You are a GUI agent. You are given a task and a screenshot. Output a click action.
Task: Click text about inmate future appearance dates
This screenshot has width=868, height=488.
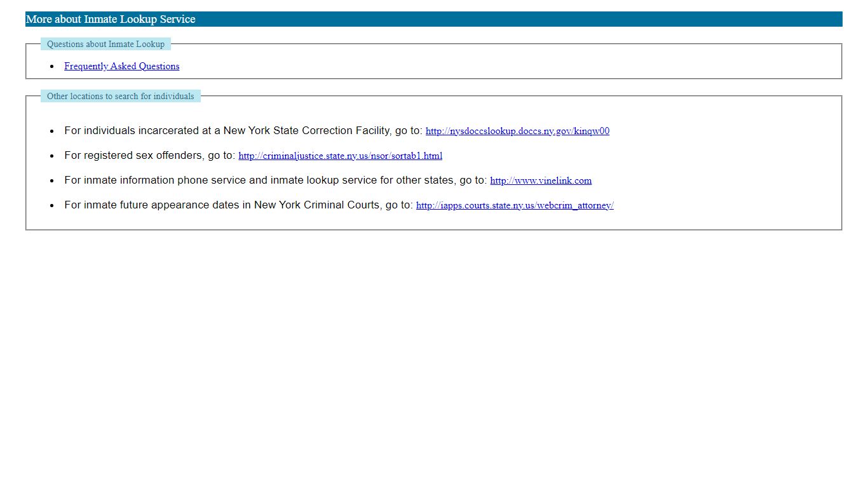pos(239,205)
